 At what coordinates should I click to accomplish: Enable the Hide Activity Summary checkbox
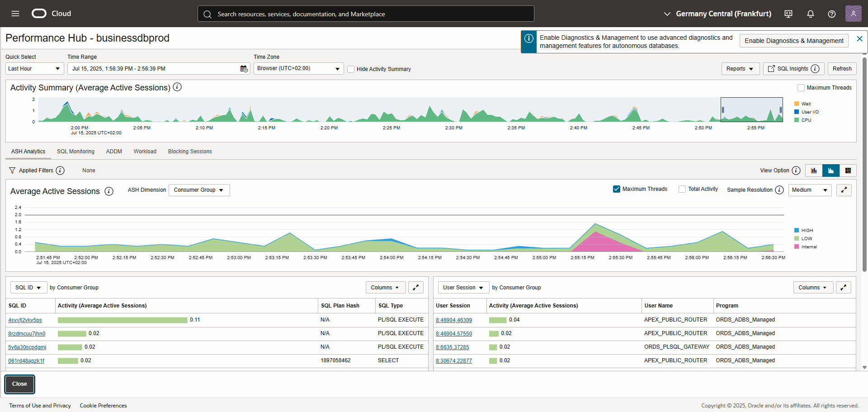(x=351, y=69)
